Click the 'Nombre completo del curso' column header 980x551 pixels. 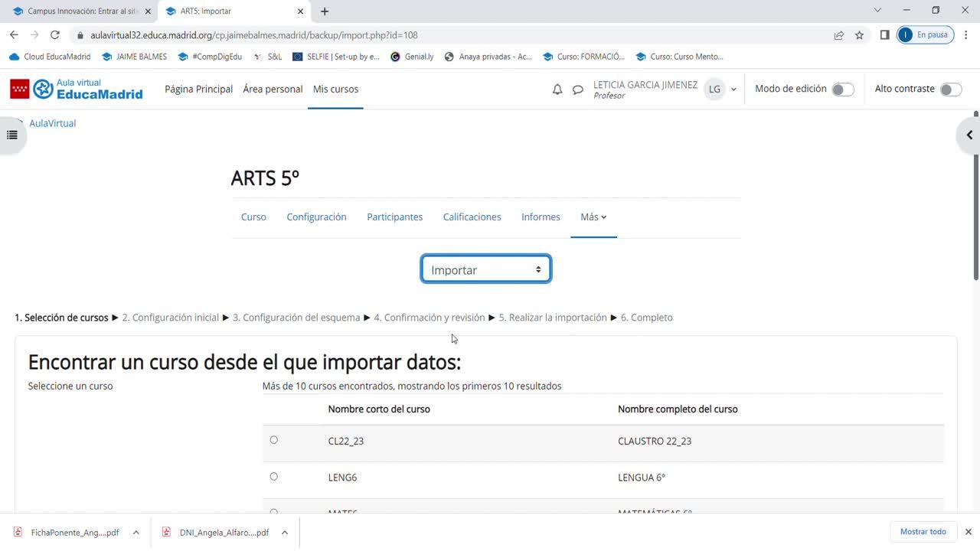tap(678, 409)
